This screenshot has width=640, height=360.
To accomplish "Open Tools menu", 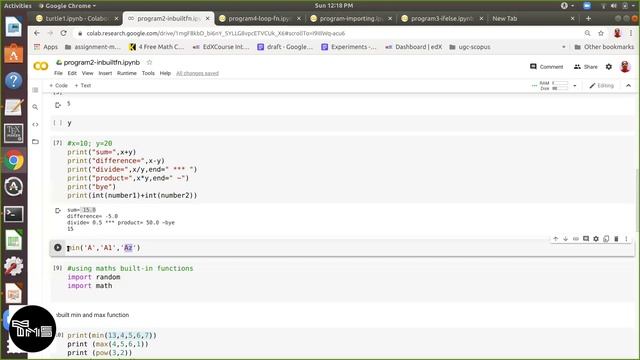I will point(148,73).
